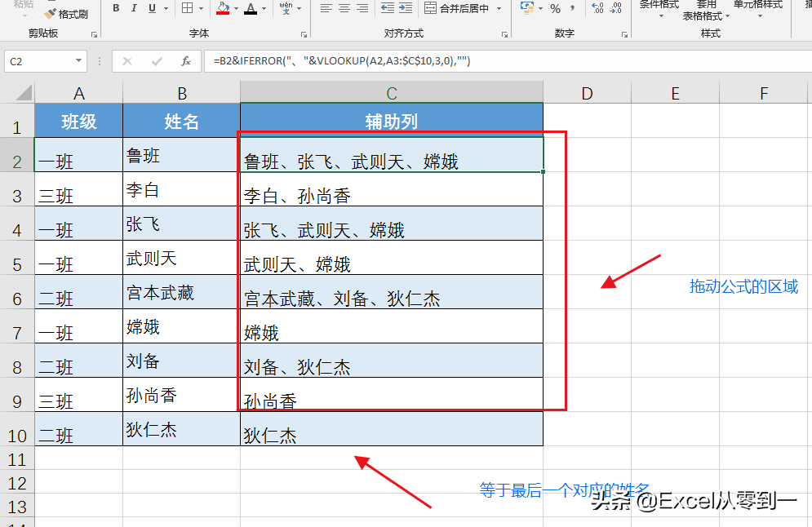The width and height of the screenshot is (812, 527).
Task: Toggle italic formatting
Action: point(134,8)
